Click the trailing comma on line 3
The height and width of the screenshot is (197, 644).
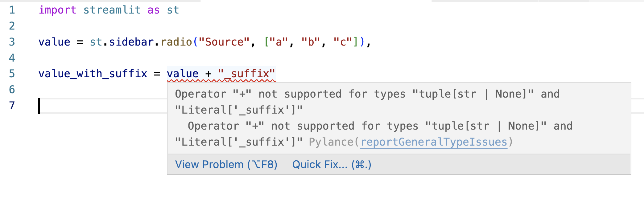pyautogui.click(x=369, y=43)
